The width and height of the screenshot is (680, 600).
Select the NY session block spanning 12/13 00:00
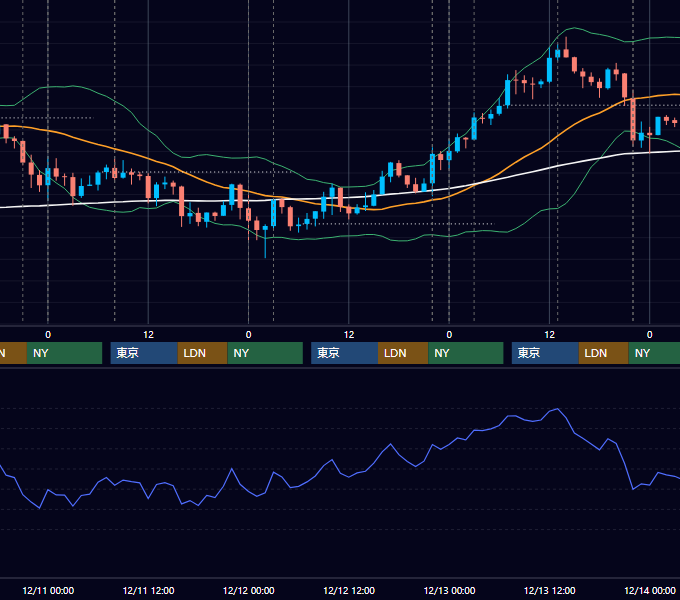(x=466, y=353)
